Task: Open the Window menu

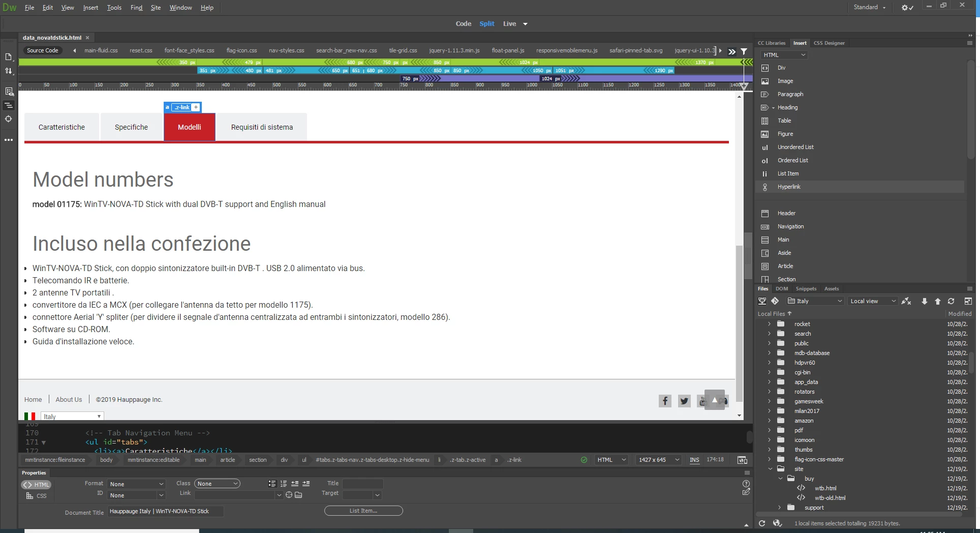Action: 180,8
